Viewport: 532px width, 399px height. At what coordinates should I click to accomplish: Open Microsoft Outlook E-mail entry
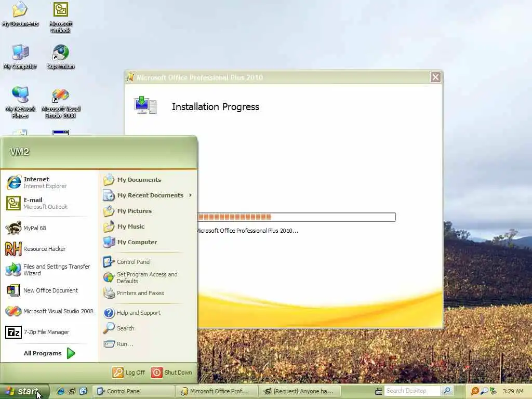click(x=49, y=203)
